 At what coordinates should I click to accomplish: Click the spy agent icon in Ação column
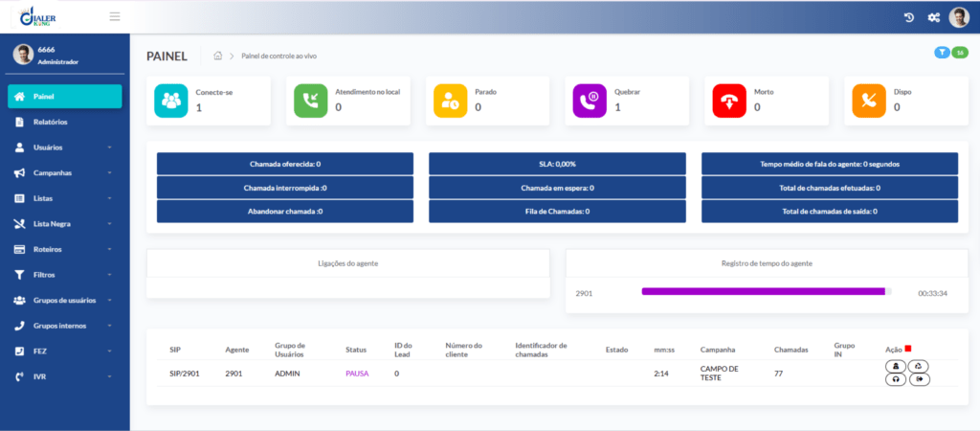[897, 366]
